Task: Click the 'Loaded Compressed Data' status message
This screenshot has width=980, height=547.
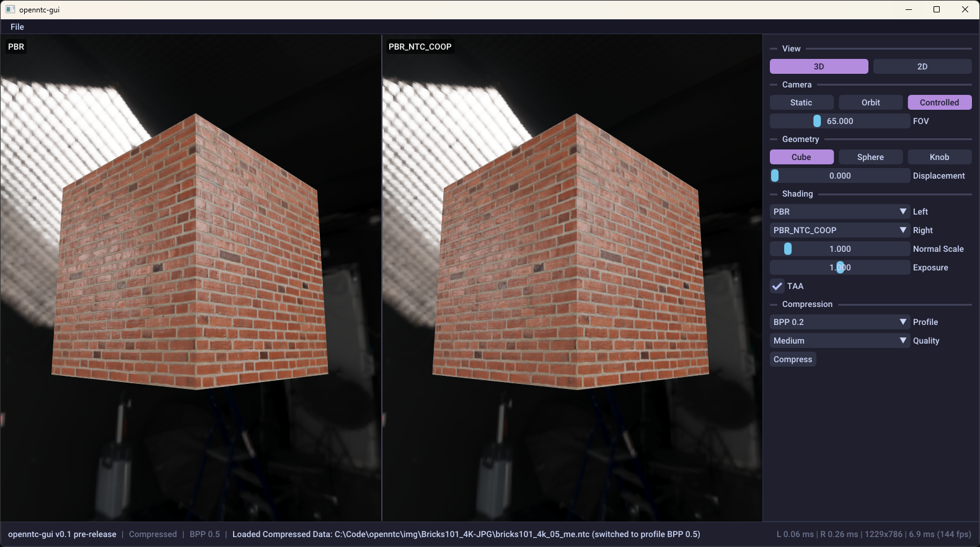Action: pyautogui.click(x=466, y=534)
